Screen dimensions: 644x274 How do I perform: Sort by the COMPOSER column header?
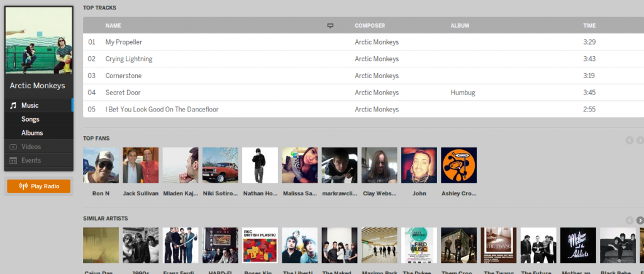(x=370, y=25)
